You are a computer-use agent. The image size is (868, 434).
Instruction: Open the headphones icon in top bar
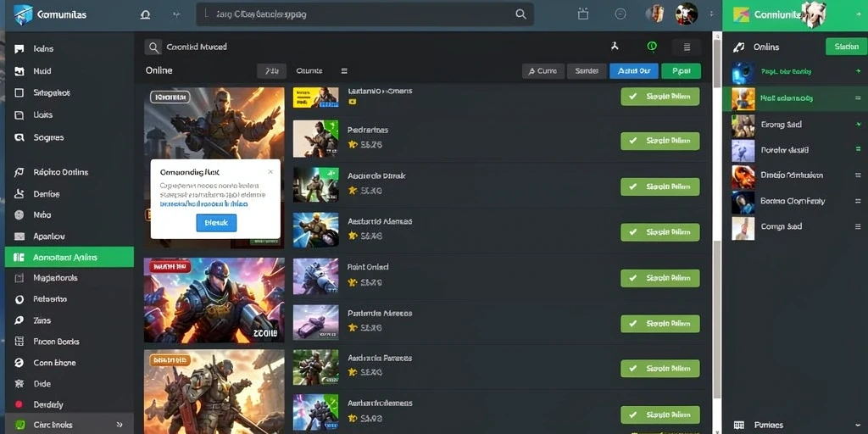[x=145, y=15]
